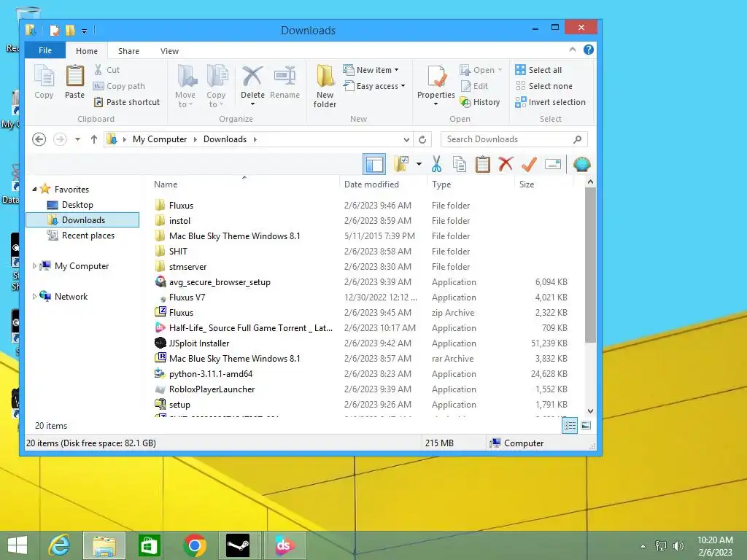Open Internet Explorer from the taskbar
Image resolution: width=747 pixels, height=560 pixels.
tap(60, 545)
